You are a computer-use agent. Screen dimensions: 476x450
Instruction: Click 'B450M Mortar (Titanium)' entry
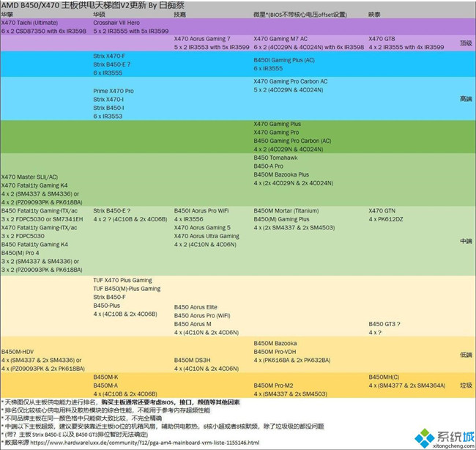coord(286,210)
